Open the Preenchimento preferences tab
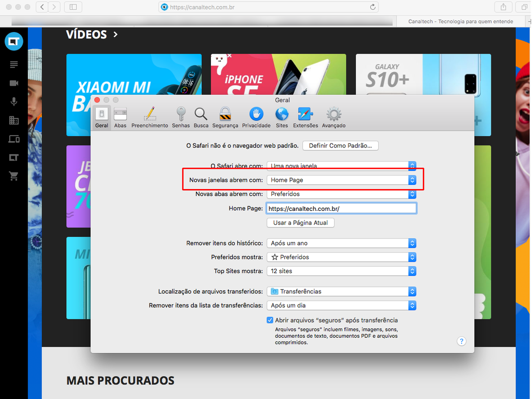Screen dimensions: 532x399 (150, 117)
